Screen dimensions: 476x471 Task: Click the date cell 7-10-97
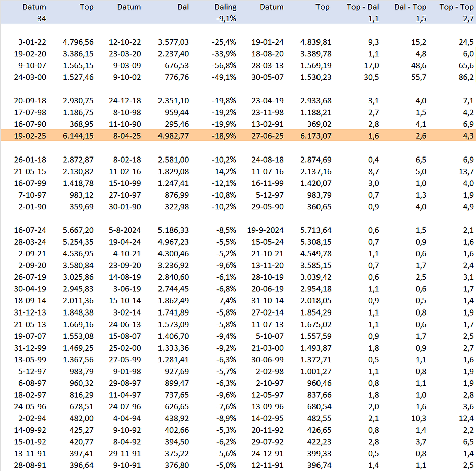pos(32,195)
